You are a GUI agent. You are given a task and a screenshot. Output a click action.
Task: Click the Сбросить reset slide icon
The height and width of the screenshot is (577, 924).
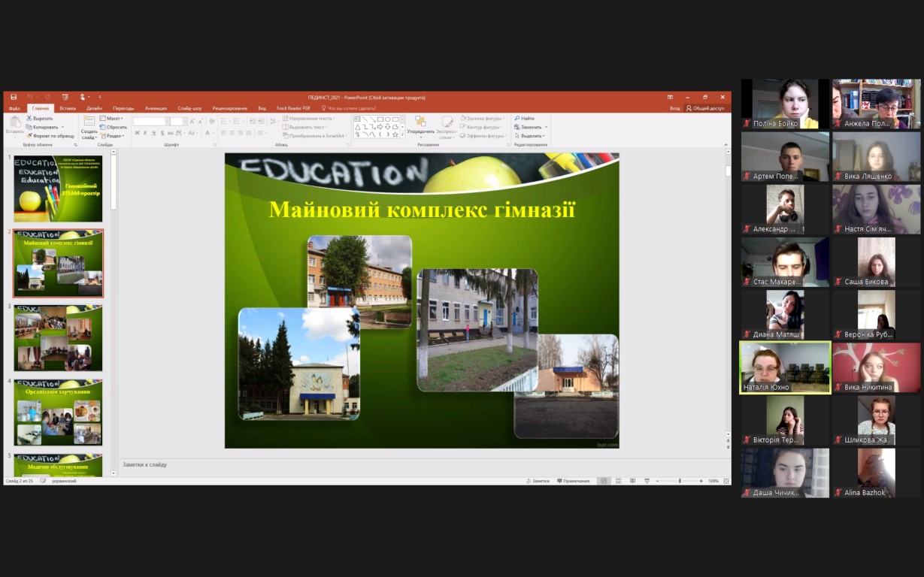click(103, 127)
